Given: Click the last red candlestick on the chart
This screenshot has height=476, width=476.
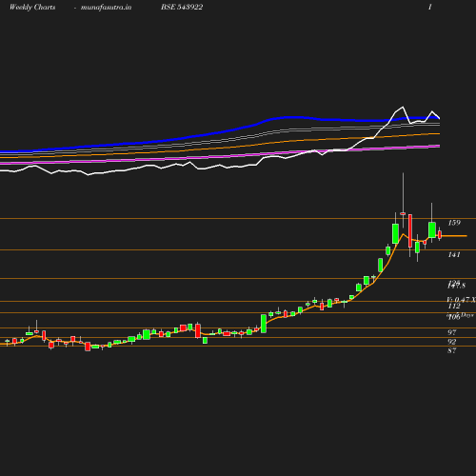Looking at the screenshot, I should click(440, 234).
